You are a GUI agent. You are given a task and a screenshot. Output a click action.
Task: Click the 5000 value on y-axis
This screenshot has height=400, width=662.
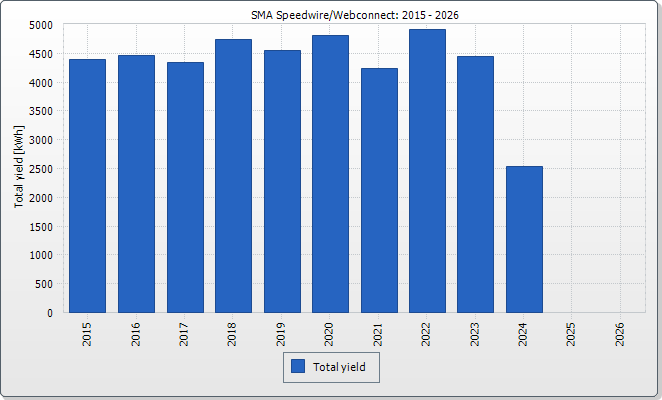point(40,25)
